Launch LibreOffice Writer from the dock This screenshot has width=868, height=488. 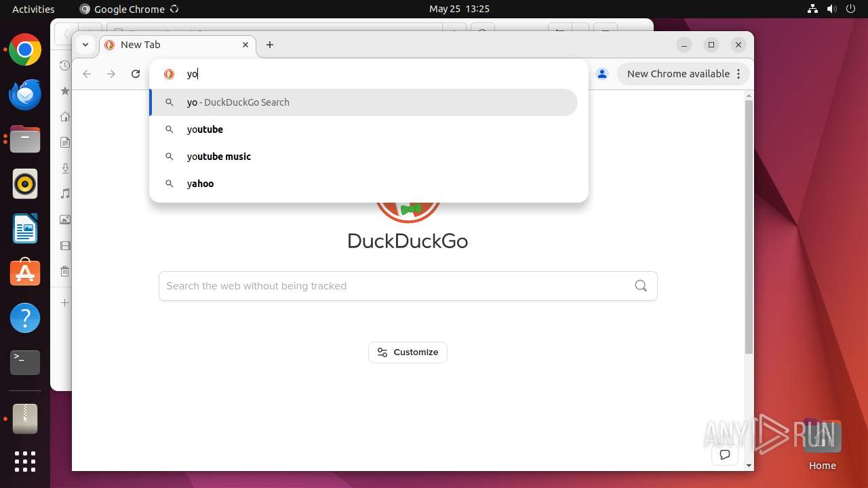pos(25,228)
